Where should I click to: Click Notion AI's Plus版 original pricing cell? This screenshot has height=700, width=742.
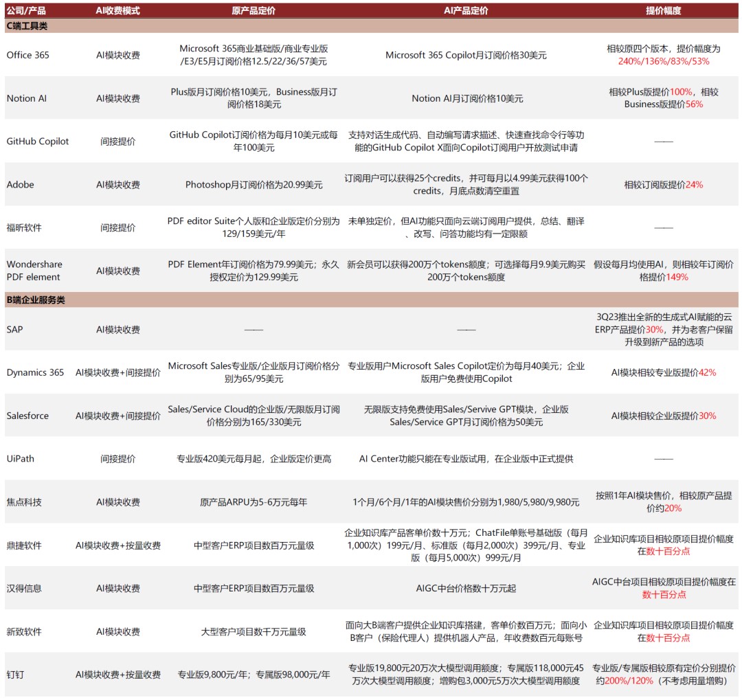pyautogui.click(x=254, y=98)
